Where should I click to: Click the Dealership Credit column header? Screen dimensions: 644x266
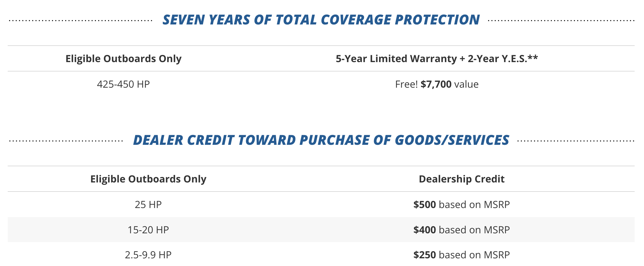[462, 179]
